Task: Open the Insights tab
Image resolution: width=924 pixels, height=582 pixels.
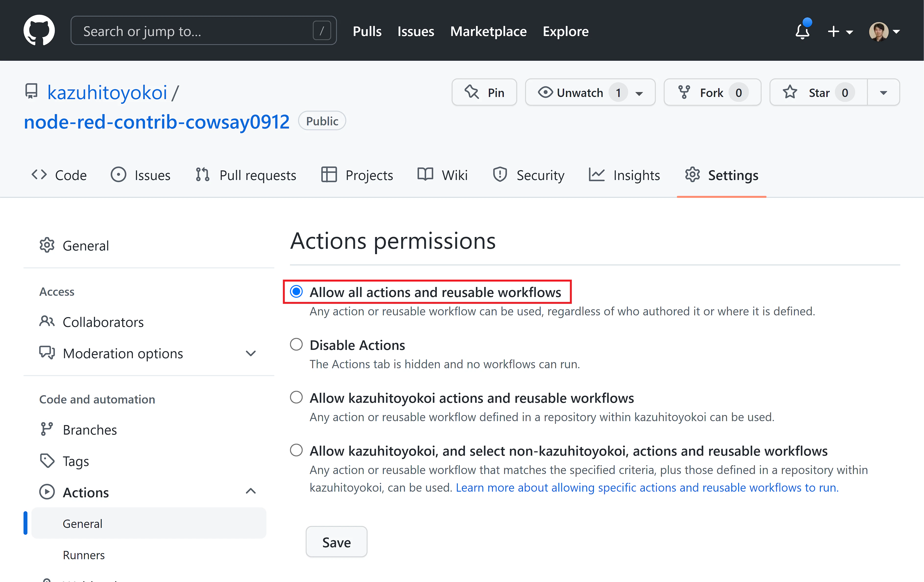Action: pos(624,175)
